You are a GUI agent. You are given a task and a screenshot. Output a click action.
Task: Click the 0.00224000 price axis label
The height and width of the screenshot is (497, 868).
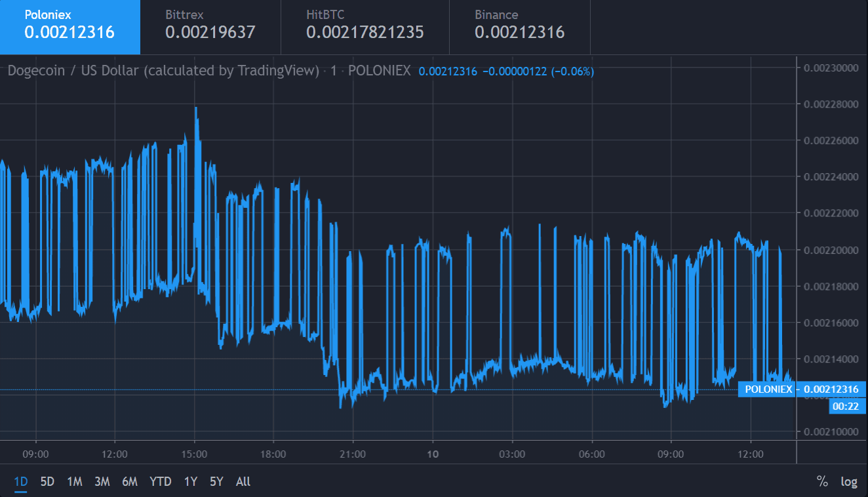tap(831, 177)
